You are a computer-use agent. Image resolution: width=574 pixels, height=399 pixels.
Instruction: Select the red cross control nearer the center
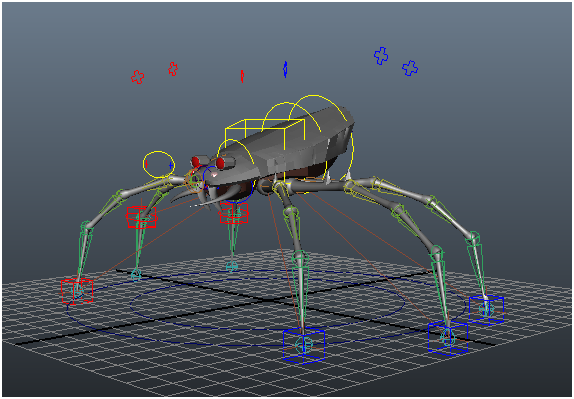click(173, 69)
